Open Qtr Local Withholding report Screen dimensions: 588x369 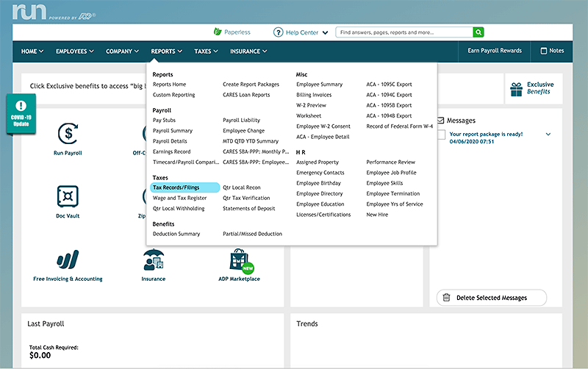pos(179,209)
